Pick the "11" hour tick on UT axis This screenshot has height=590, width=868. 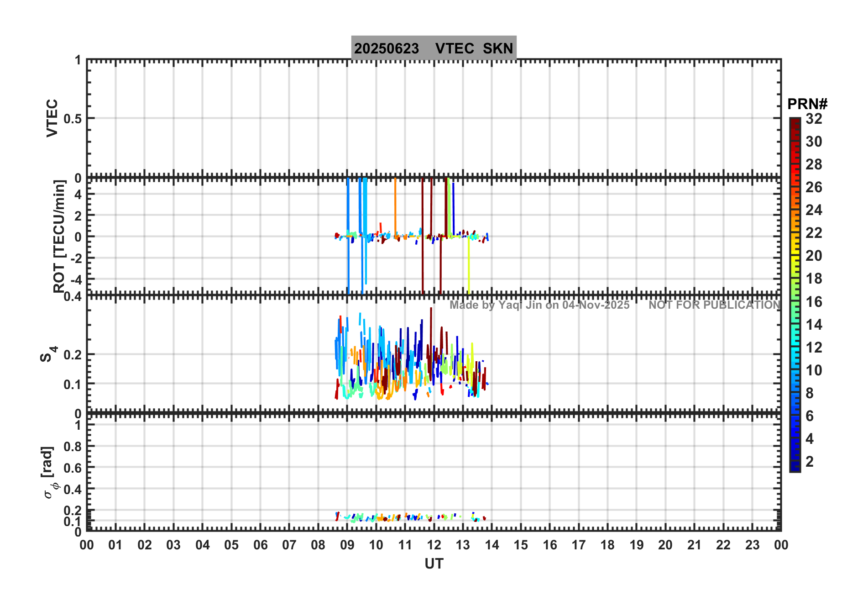coord(405,545)
